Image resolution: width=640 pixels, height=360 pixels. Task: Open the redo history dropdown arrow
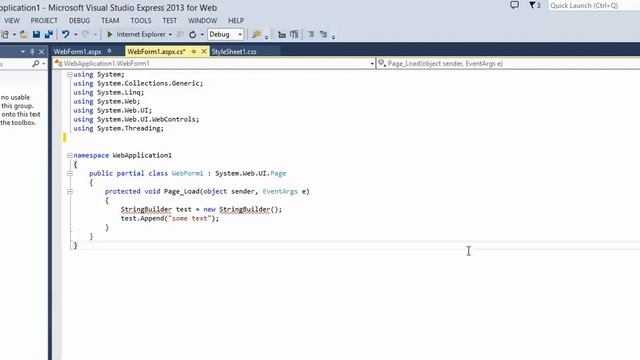click(95, 35)
